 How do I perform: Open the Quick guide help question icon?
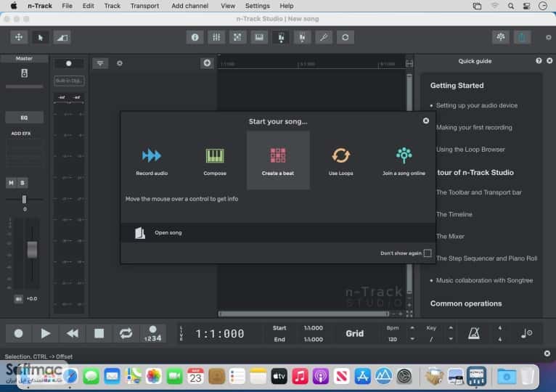click(539, 61)
